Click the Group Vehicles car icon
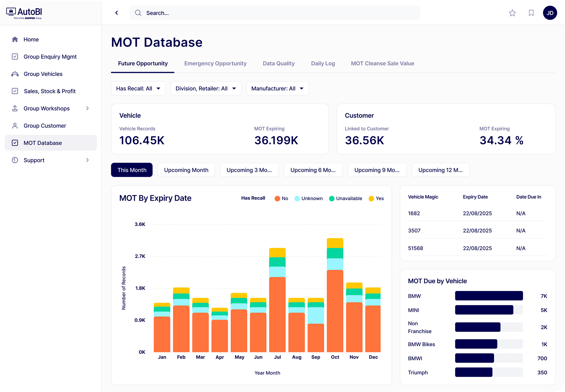This screenshot has width=565, height=392. click(15, 74)
